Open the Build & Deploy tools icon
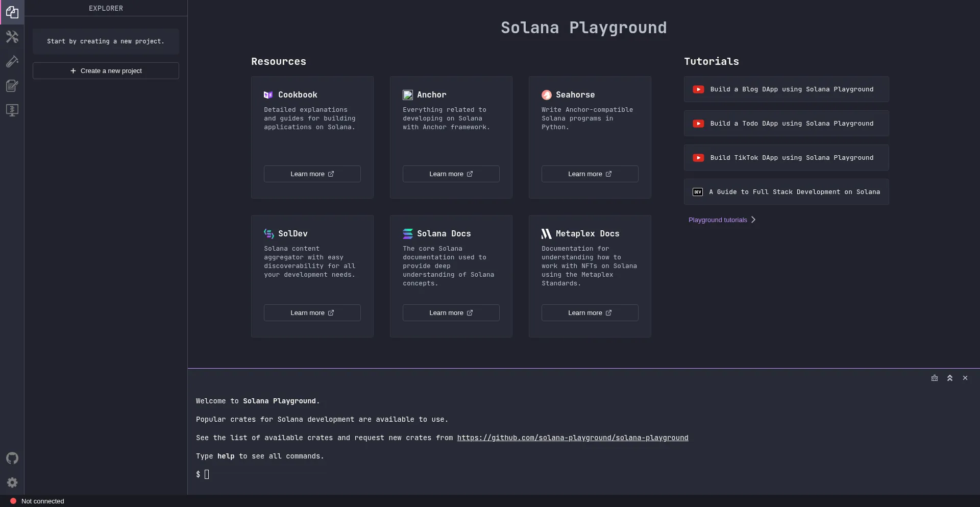The height and width of the screenshot is (507, 980). (12, 37)
